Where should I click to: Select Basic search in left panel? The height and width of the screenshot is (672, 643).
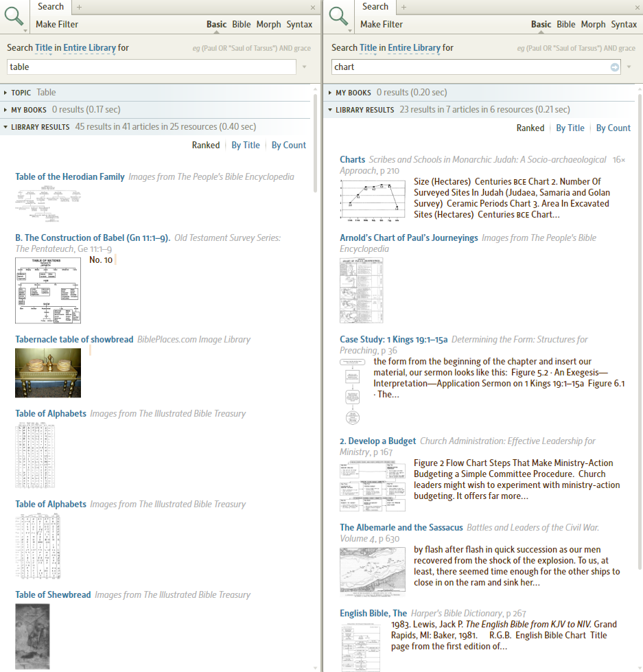216,25
